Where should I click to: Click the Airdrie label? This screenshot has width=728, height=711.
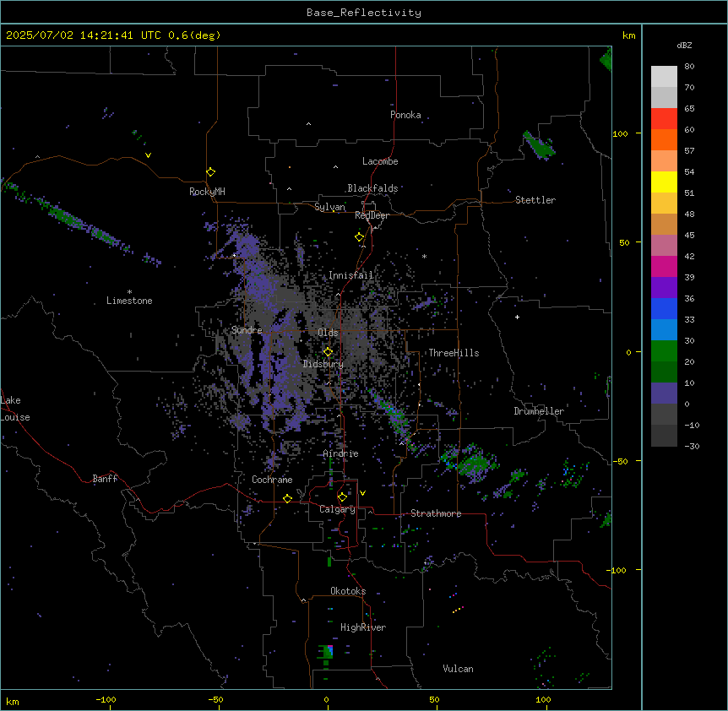point(341,453)
